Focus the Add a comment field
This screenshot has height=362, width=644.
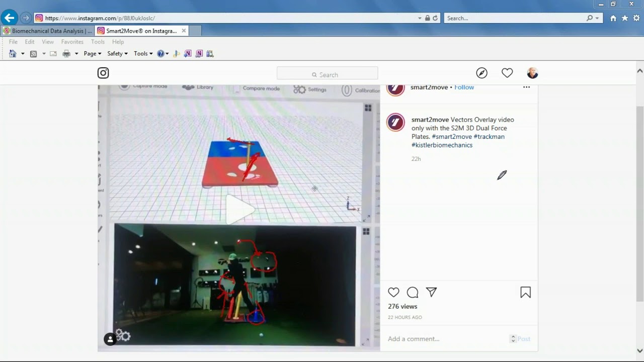(448, 339)
